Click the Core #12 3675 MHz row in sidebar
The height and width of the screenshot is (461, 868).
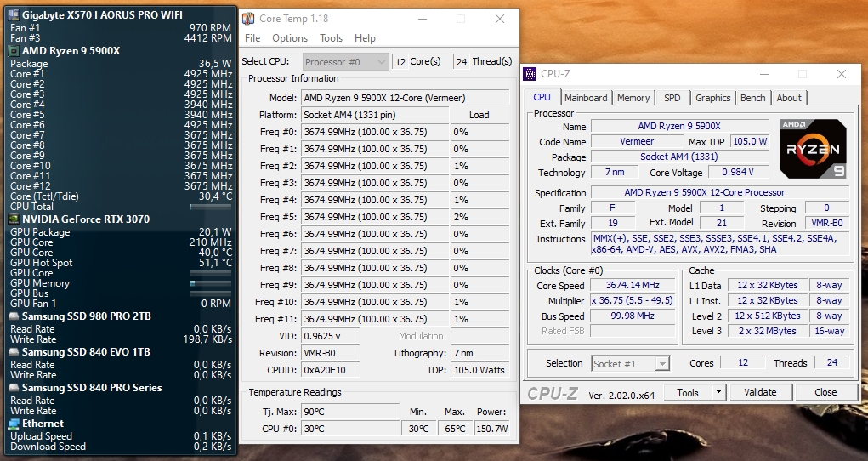click(121, 186)
